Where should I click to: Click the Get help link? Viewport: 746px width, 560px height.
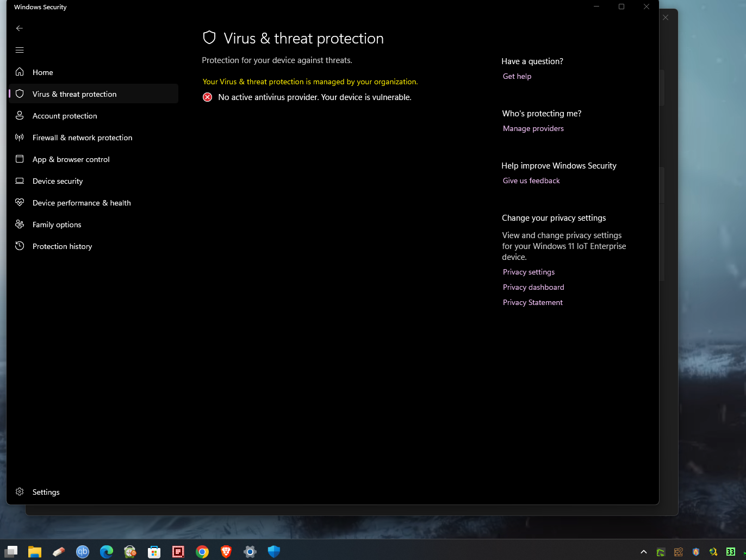pyautogui.click(x=517, y=76)
